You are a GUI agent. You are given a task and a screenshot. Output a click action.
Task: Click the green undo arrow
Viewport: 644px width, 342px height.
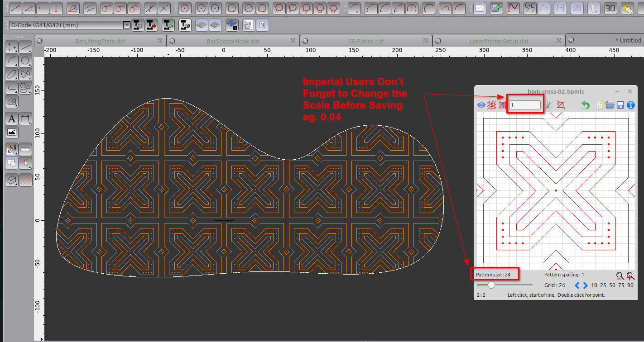(x=586, y=105)
